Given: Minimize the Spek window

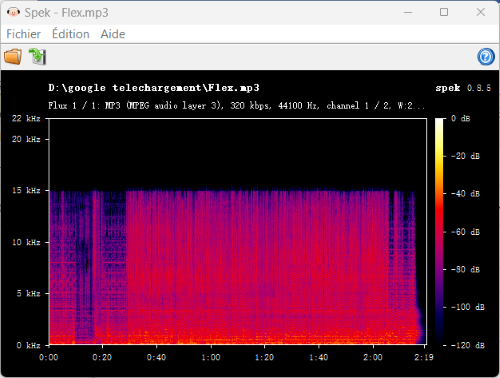Looking at the screenshot, I should (408, 13).
